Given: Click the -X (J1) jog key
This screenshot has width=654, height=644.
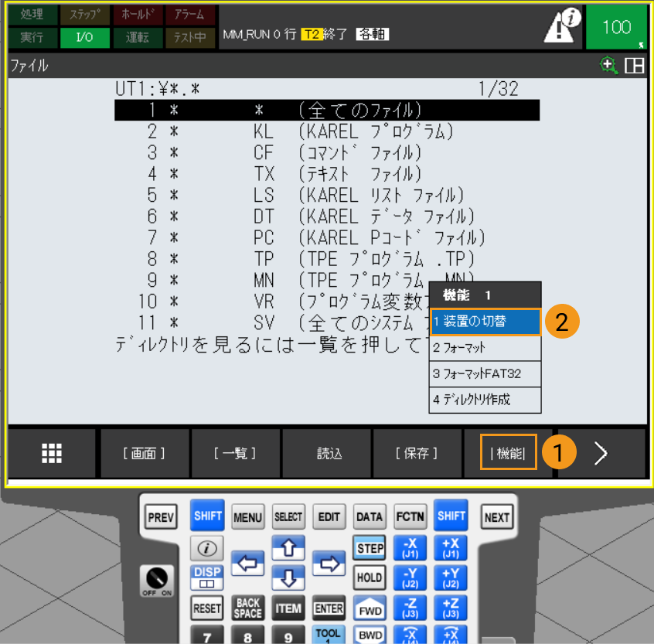Looking at the screenshot, I should (x=410, y=548).
